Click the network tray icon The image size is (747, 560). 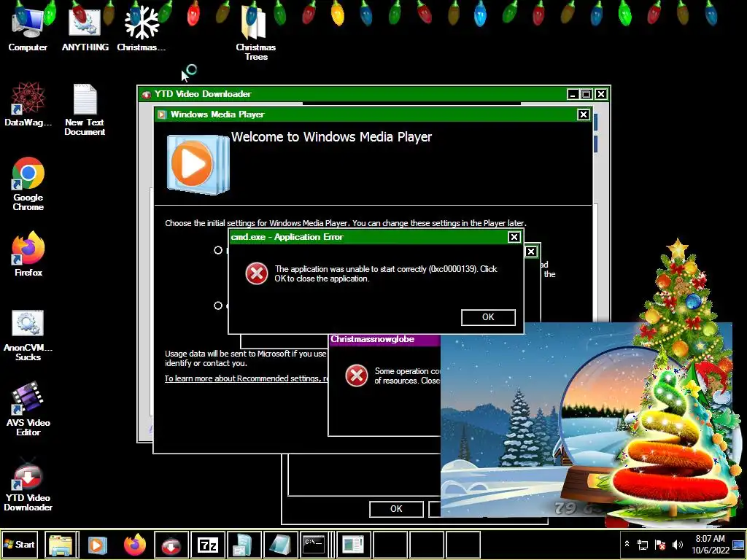click(643, 545)
